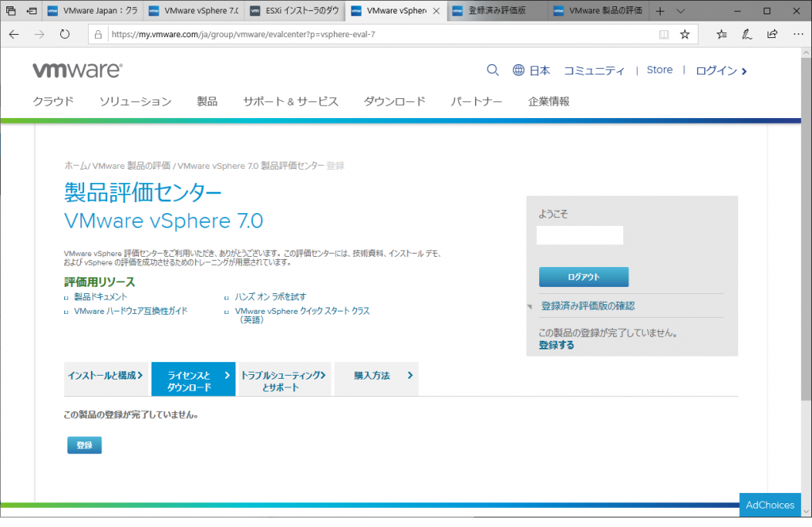Click the VMware 製品の評価 breadcrumb
This screenshot has width=812, height=527.
coord(132,166)
